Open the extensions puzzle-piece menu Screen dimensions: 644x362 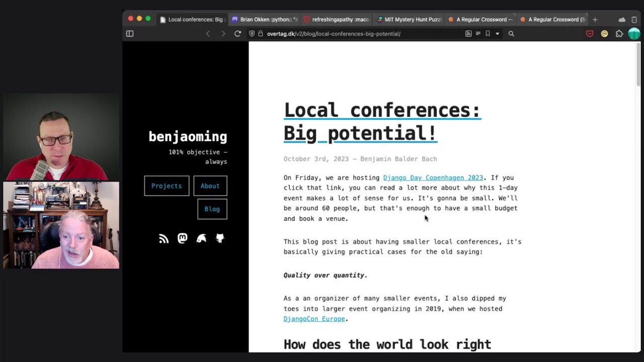pyautogui.click(x=619, y=34)
